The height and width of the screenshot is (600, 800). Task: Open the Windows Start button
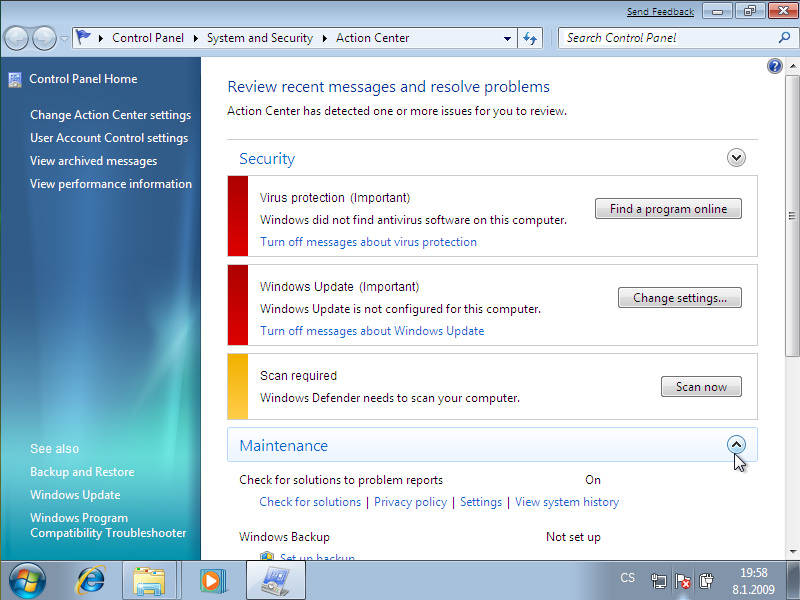click(x=27, y=581)
